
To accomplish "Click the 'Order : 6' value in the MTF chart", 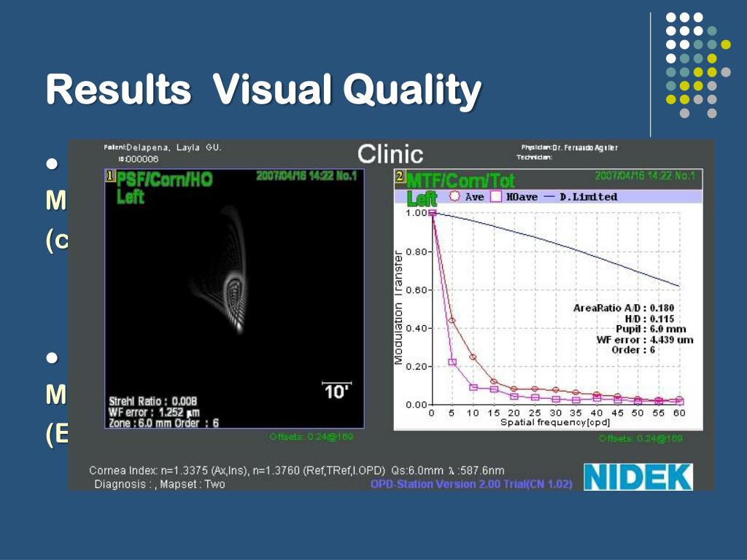I will pyautogui.click(x=633, y=349).
